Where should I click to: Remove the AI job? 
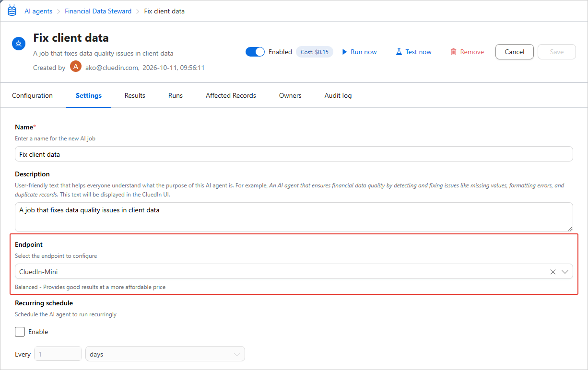coord(467,52)
